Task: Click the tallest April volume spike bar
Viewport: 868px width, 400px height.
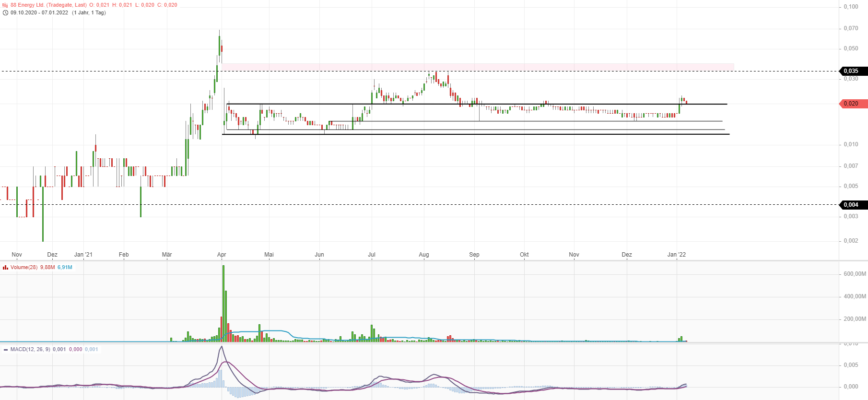Action: click(x=223, y=303)
